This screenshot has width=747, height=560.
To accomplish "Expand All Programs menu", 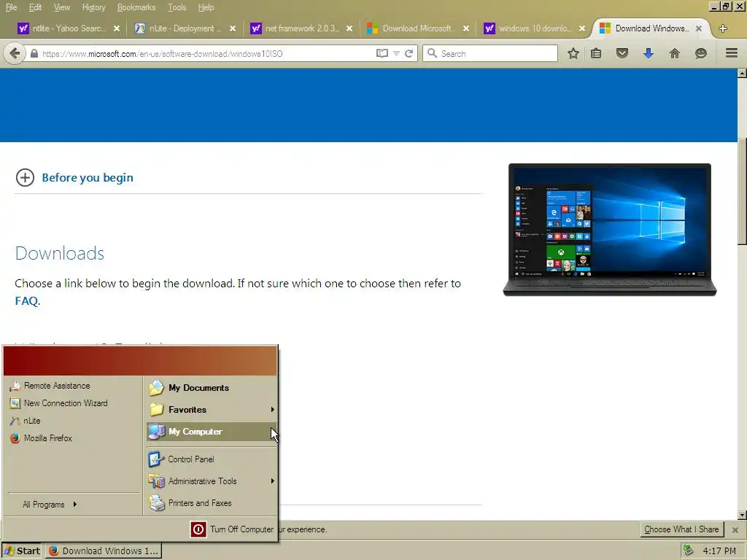I will [50, 505].
